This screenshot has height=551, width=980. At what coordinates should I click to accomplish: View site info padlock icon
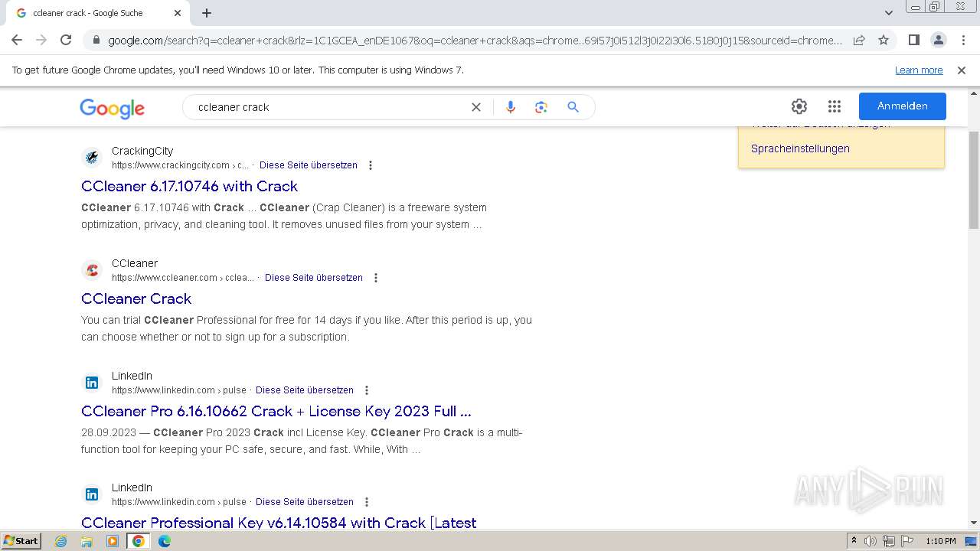tap(96, 41)
